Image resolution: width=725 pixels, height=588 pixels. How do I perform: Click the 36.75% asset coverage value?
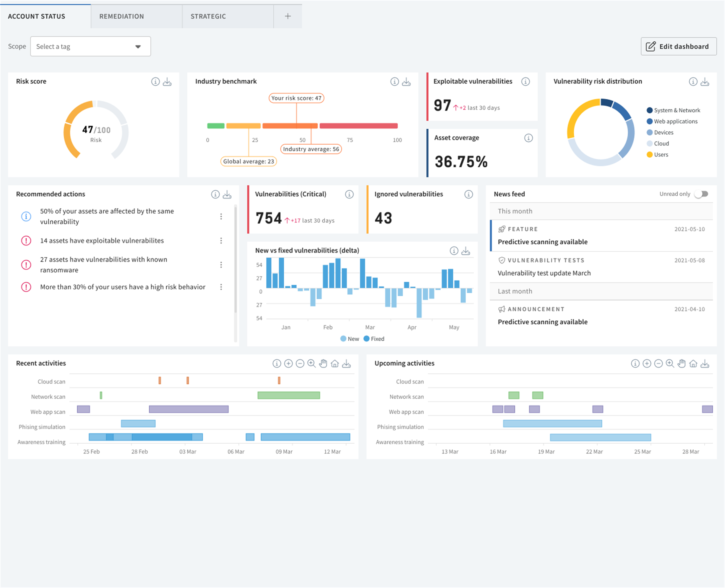tap(461, 162)
